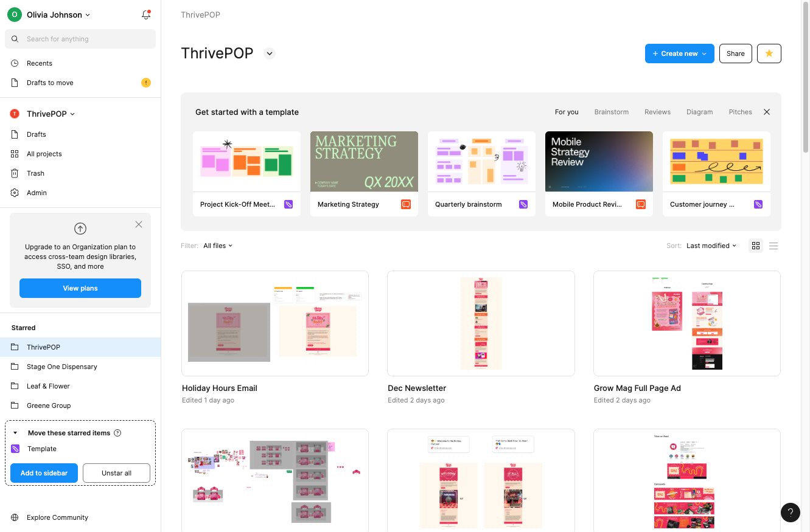
Task: Open the Create new dropdown
Action: (x=680, y=54)
